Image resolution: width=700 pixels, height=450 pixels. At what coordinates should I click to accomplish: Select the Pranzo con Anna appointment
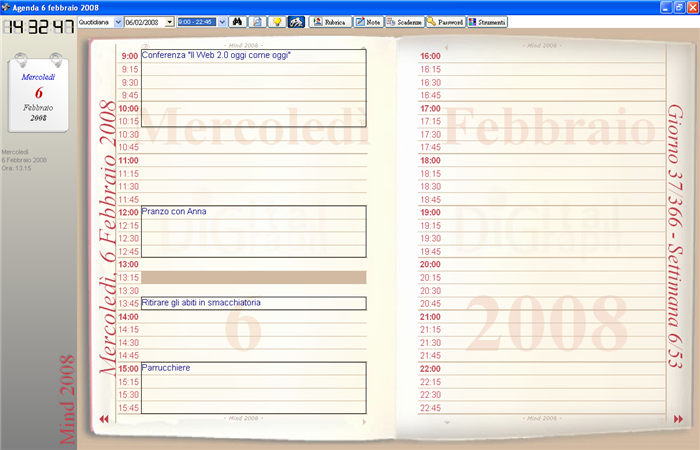[x=254, y=231]
